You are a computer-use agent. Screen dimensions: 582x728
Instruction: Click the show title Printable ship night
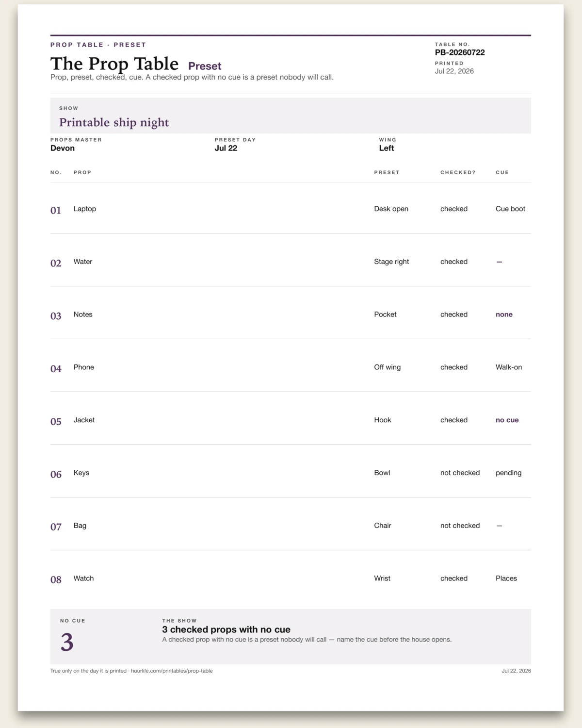(x=114, y=122)
